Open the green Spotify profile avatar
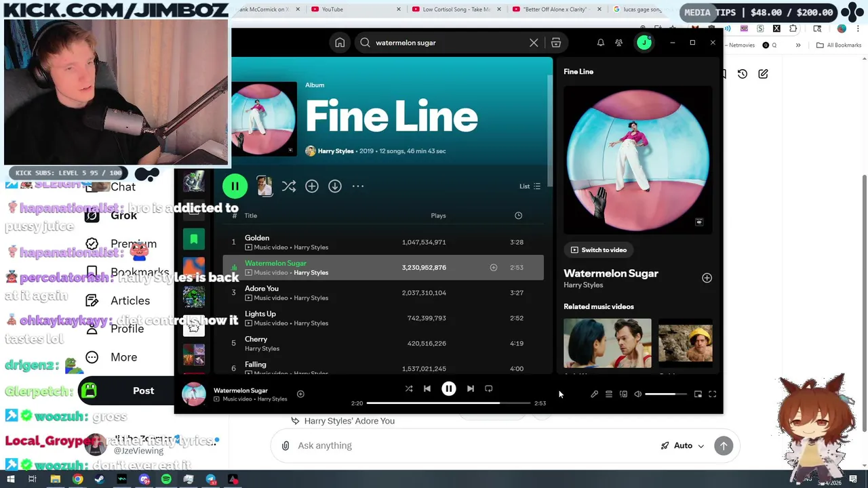The image size is (868, 488). coord(644,43)
